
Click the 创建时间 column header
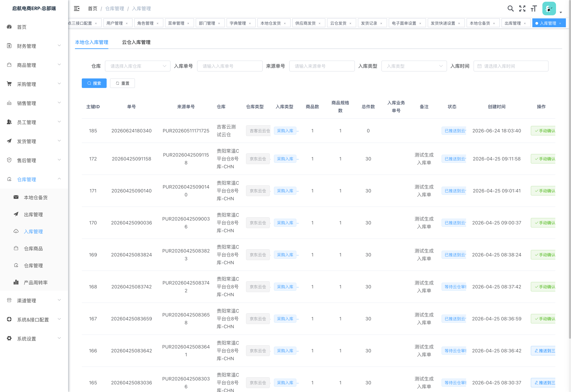click(497, 107)
